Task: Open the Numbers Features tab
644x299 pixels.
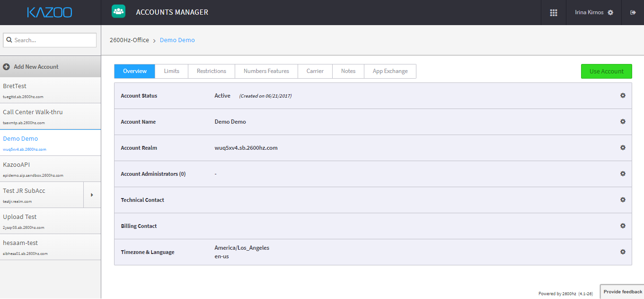Action: pyautogui.click(x=266, y=71)
